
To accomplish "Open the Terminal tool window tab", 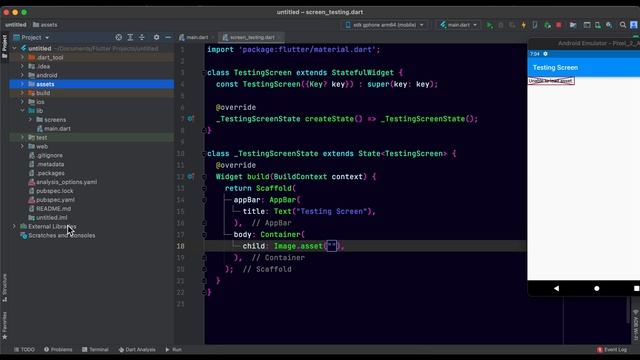I will 95,349.
